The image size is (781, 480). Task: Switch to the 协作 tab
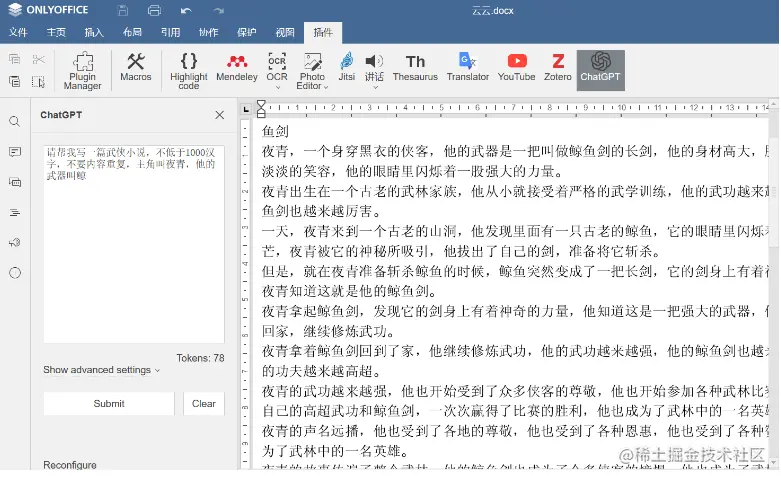click(x=209, y=32)
